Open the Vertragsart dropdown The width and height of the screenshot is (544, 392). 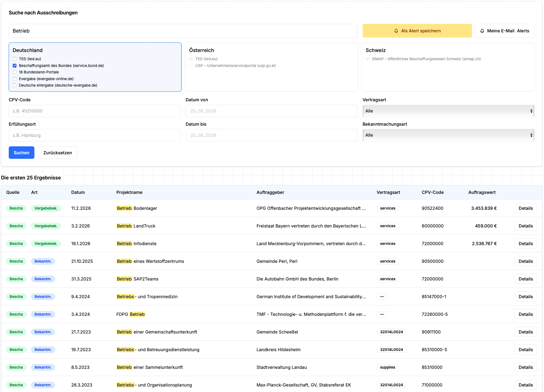(x=448, y=111)
